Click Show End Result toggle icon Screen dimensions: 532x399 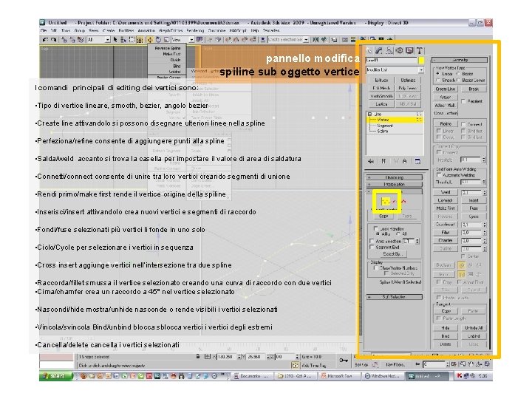(383, 161)
